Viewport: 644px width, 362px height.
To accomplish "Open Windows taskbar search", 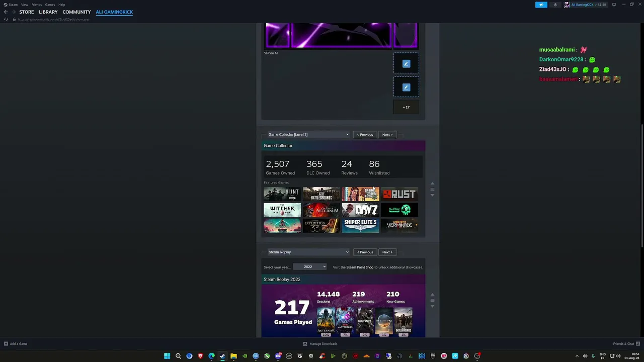I will coord(178,356).
